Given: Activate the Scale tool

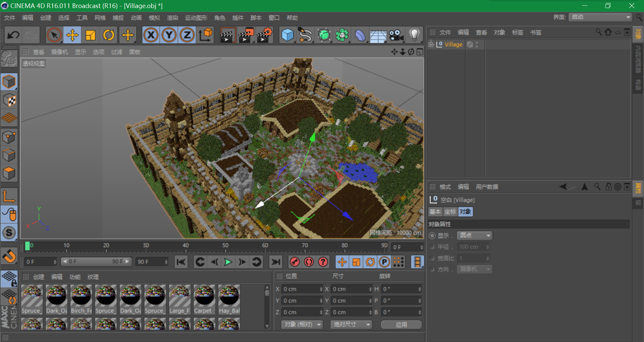Looking at the screenshot, I should [x=90, y=35].
